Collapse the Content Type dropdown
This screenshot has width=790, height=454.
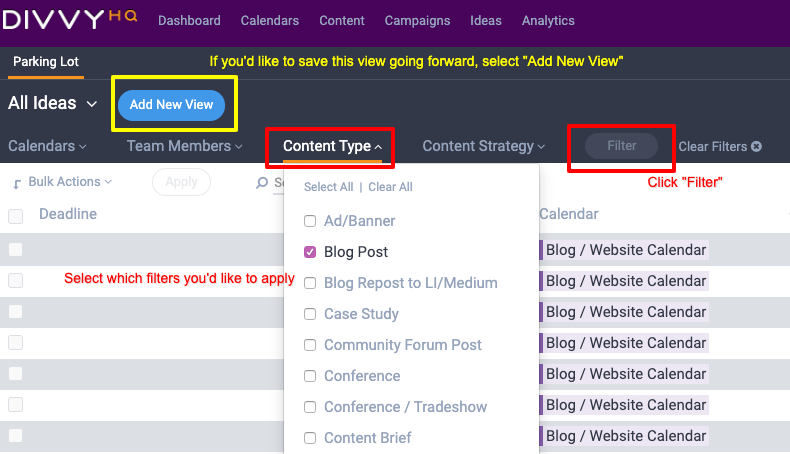pyautogui.click(x=332, y=146)
